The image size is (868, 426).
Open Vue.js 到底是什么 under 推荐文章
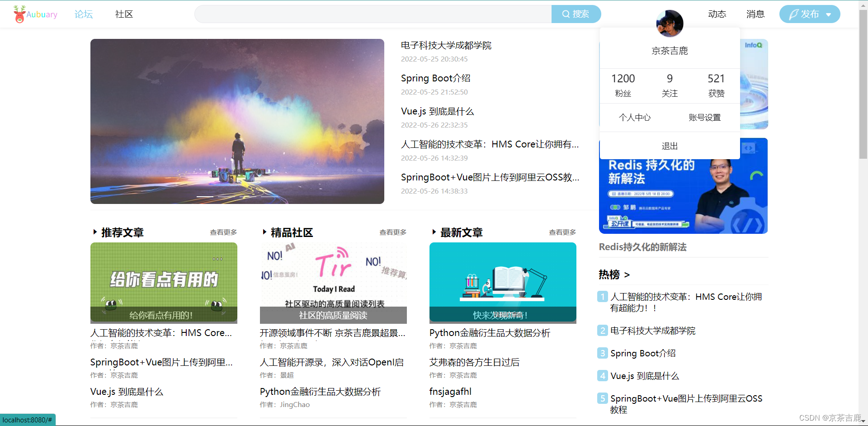pyautogui.click(x=127, y=392)
